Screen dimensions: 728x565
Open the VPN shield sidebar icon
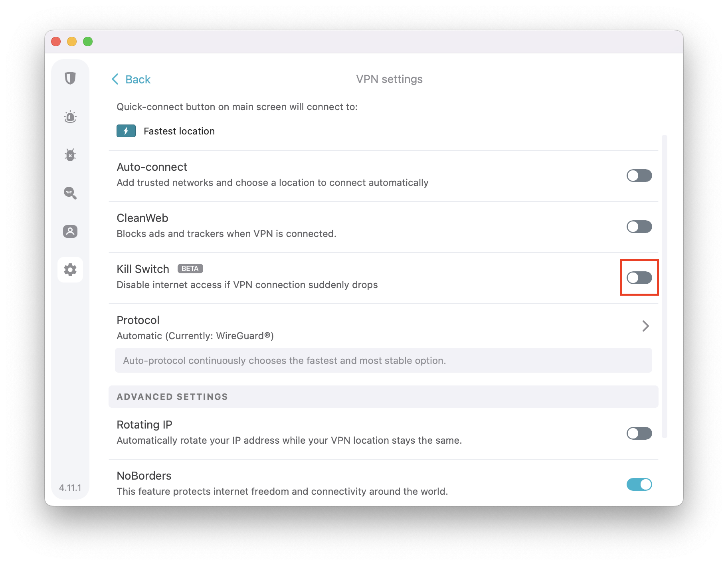[70, 78]
